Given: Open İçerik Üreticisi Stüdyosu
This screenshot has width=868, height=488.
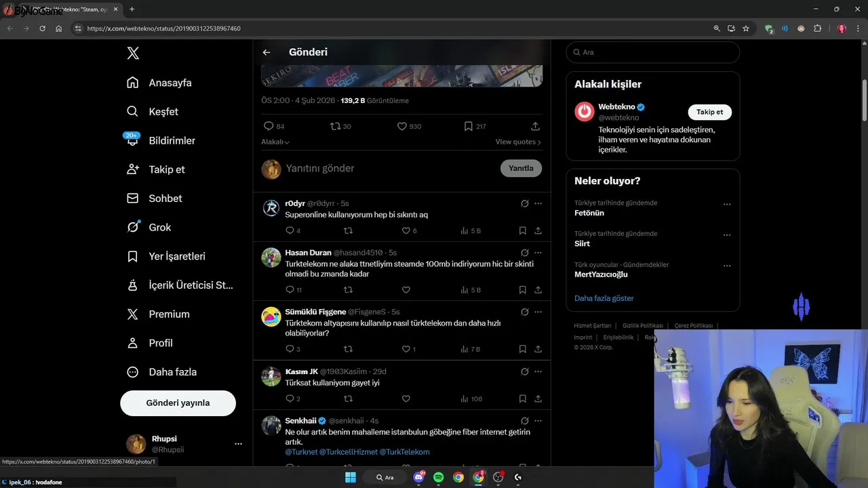Looking at the screenshot, I should point(180,285).
